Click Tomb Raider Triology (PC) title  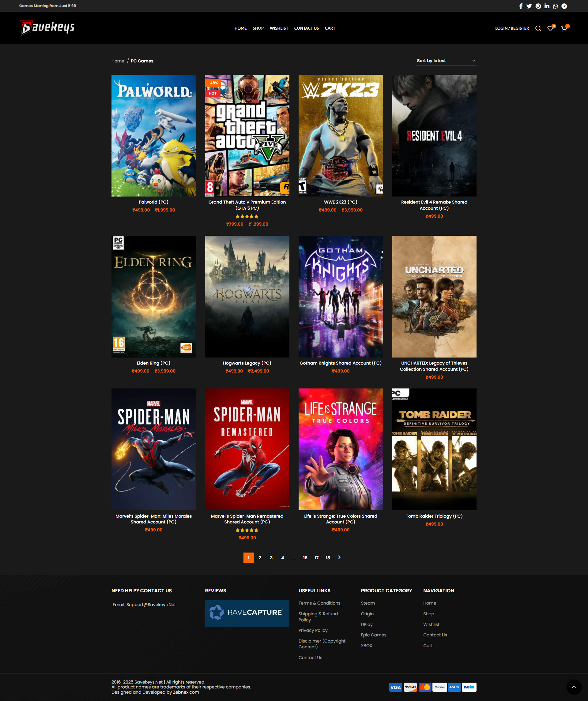(434, 516)
